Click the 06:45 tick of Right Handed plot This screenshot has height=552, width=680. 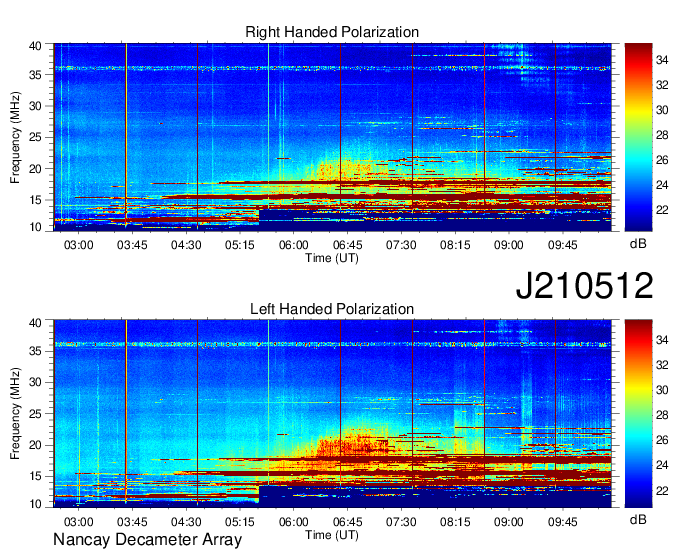coord(347,245)
